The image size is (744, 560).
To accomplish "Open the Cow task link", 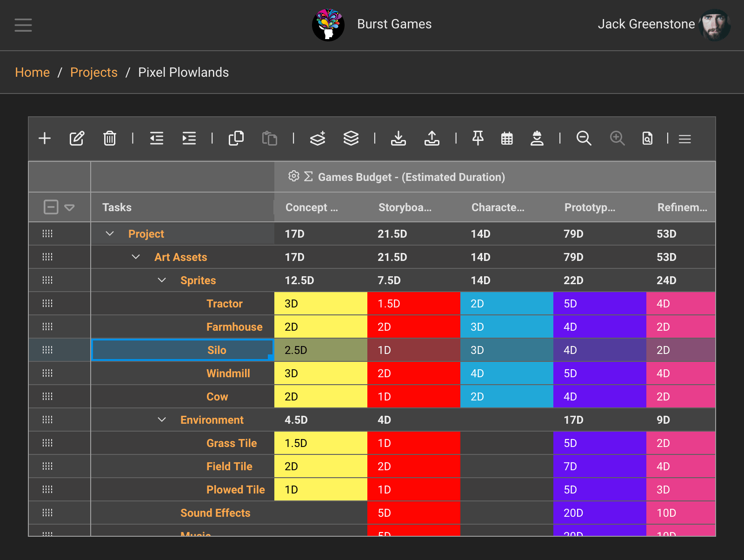I will (217, 397).
